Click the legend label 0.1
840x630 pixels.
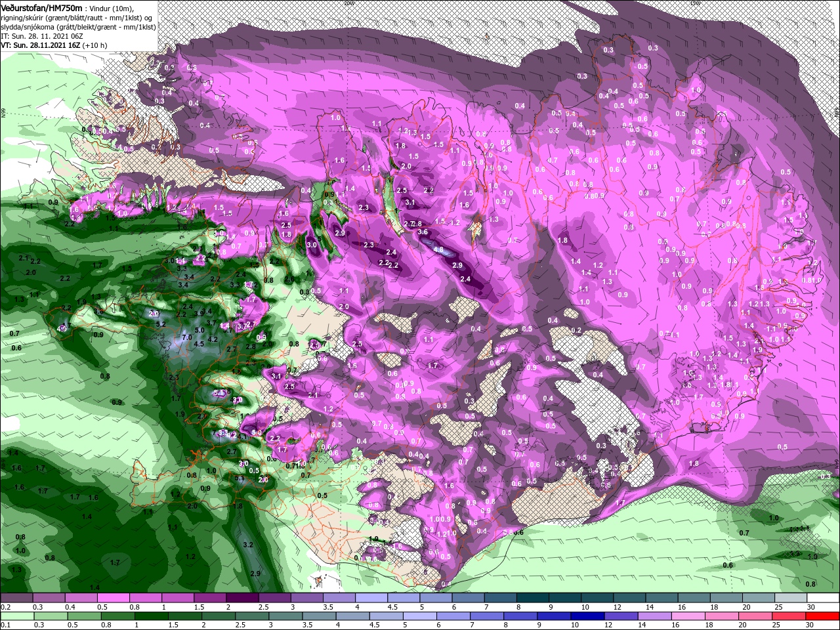point(5,625)
